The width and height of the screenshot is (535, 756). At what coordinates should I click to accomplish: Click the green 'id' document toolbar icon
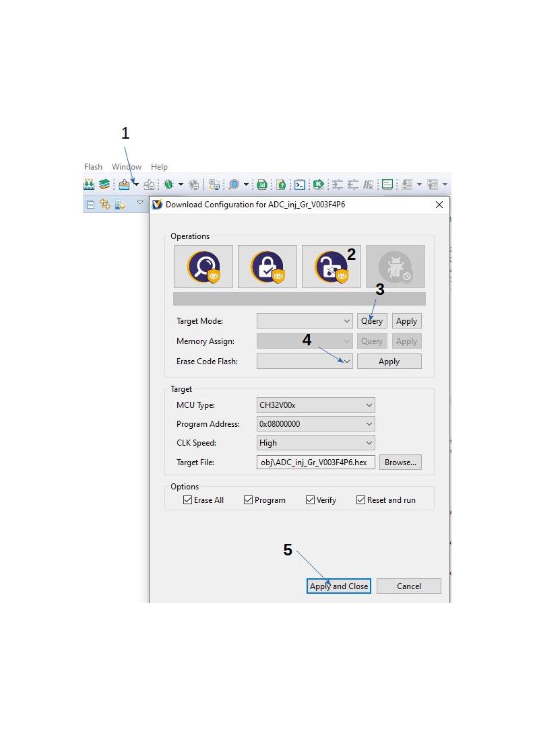click(x=262, y=184)
